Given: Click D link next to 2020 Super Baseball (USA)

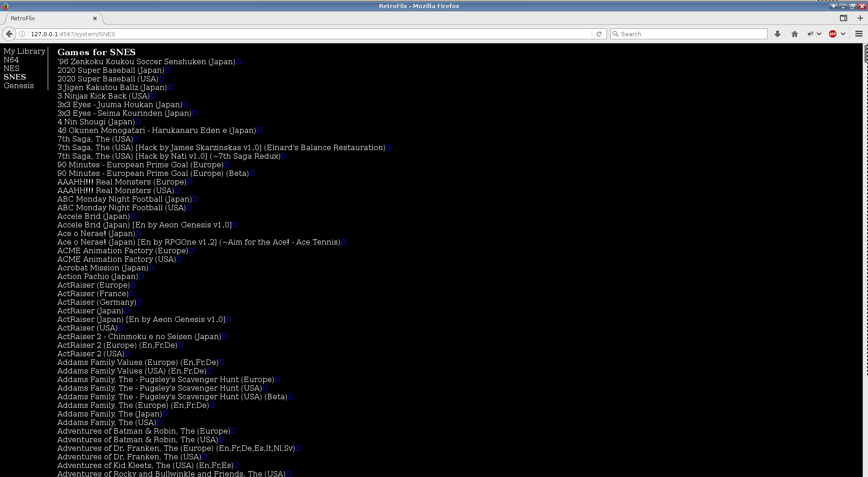Looking at the screenshot, I should (x=161, y=79).
